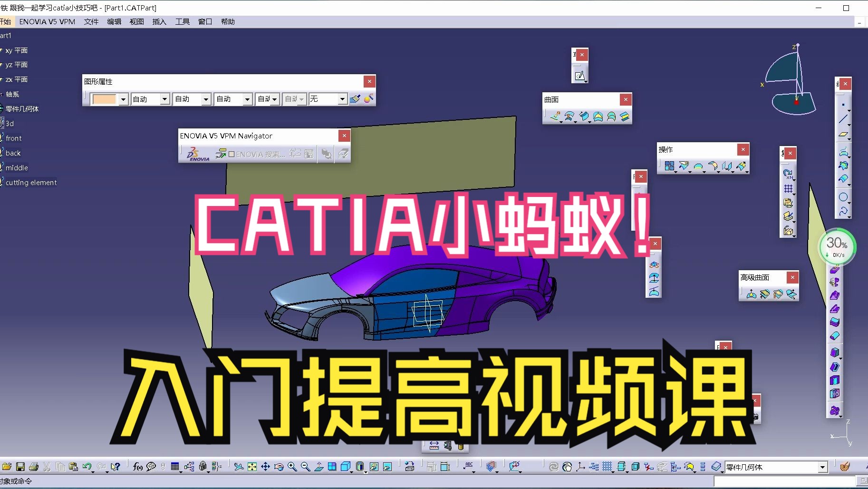The height and width of the screenshot is (489, 868).
Task: Open the design table icon
Action: click(175, 467)
